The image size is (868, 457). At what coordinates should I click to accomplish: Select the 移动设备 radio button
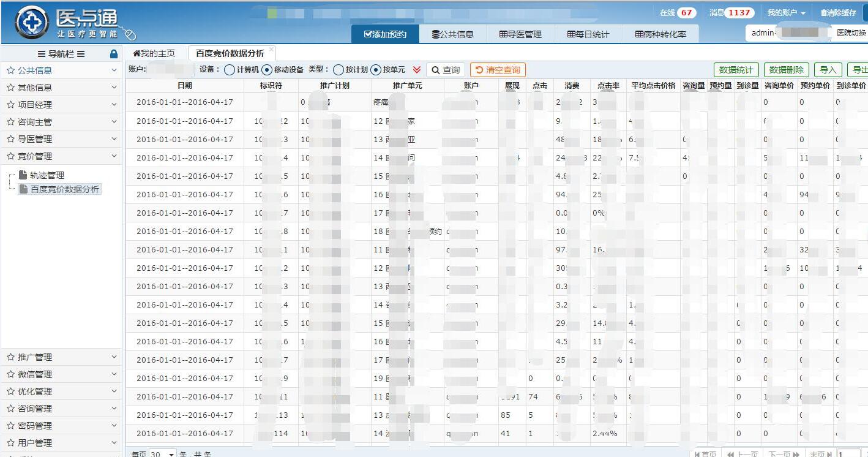(266, 70)
